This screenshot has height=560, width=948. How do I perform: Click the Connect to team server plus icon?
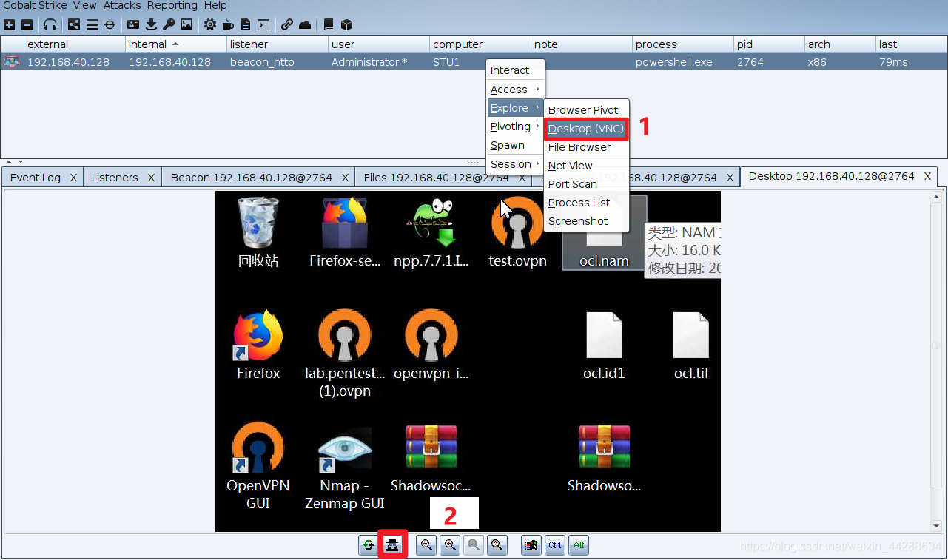coord(9,24)
